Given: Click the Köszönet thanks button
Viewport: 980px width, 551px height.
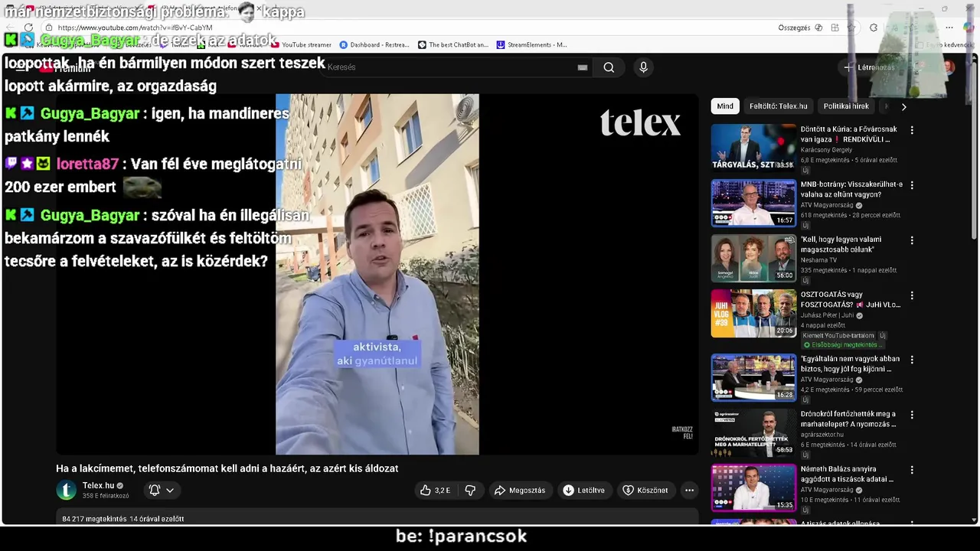Looking at the screenshot, I should 645,490.
